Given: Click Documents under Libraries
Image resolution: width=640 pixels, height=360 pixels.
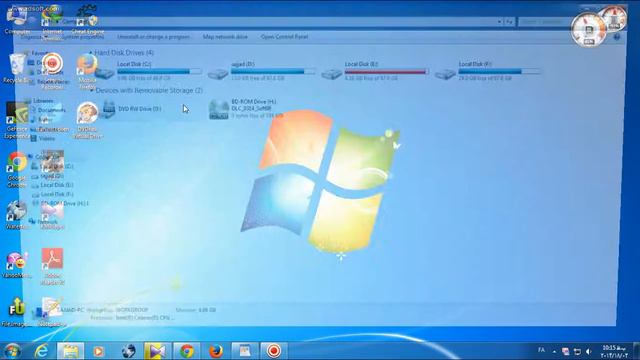Looking at the screenshot, I should coord(48,110).
